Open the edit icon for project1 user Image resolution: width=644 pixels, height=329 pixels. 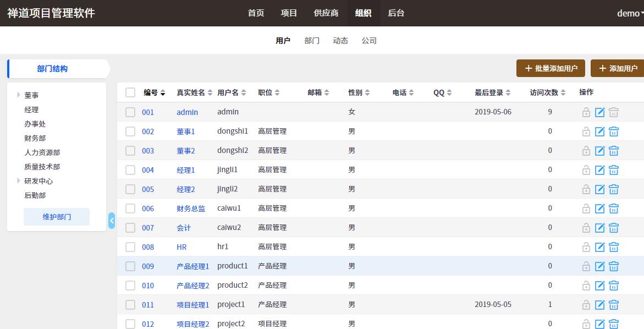coord(600,305)
